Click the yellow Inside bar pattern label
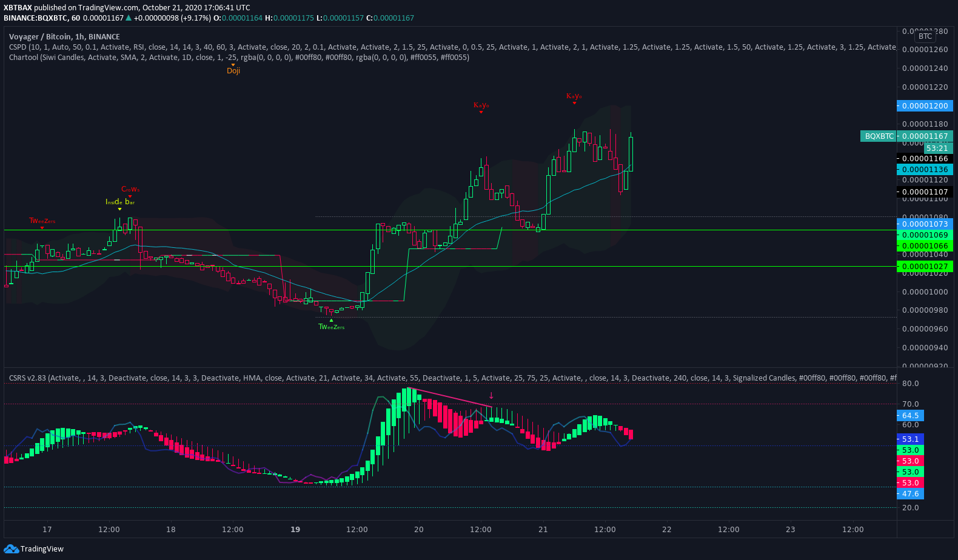This screenshot has height=560, width=958. point(120,202)
